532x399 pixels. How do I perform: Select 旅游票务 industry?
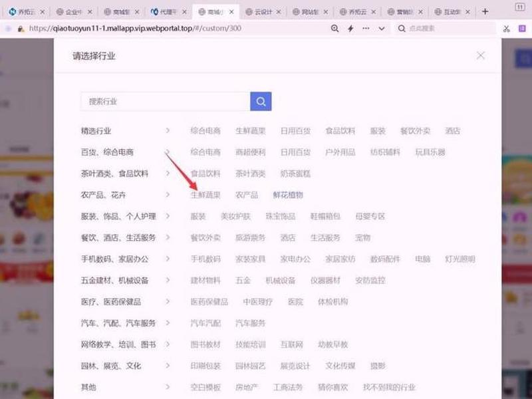(251, 238)
